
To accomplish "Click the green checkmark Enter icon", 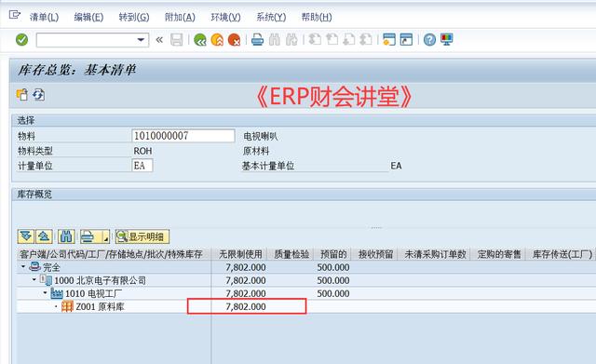I will coord(21,39).
